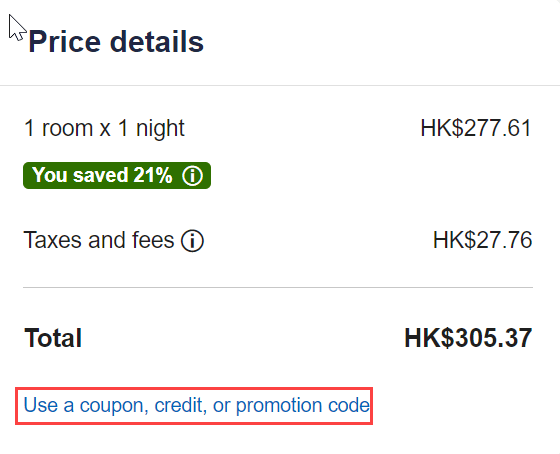560x454 pixels.
Task: Click the info icon in savings badge
Action: (x=192, y=176)
